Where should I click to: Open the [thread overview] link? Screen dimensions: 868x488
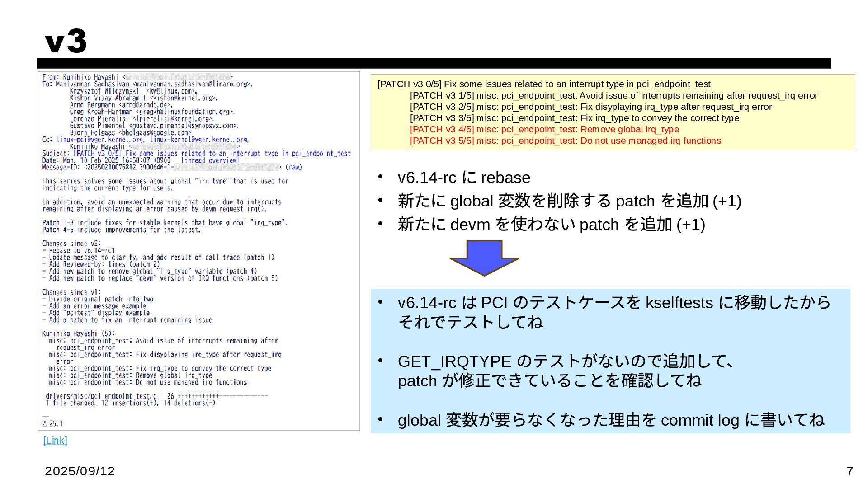pyautogui.click(x=210, y=160)
